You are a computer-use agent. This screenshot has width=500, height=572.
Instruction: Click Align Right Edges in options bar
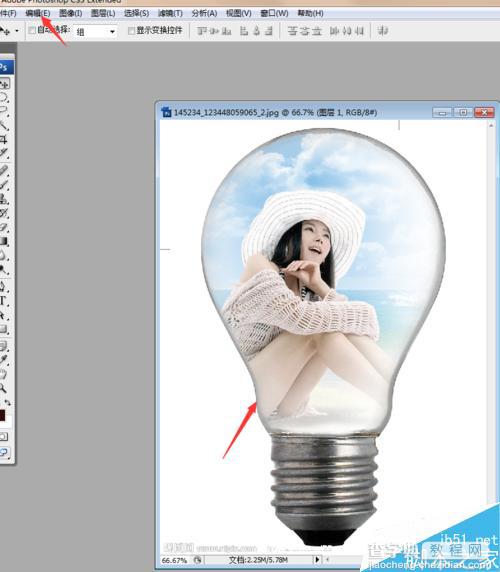click(x=269, y=31)
